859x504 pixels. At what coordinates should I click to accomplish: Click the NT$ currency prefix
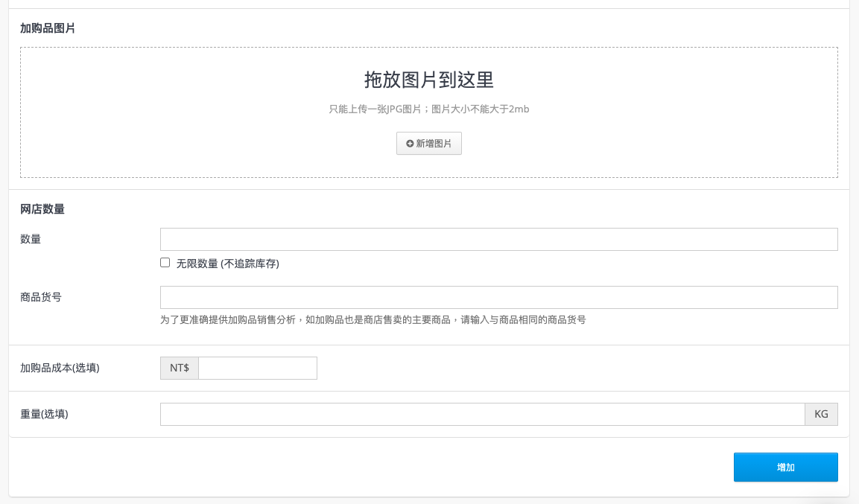[179, 368]
